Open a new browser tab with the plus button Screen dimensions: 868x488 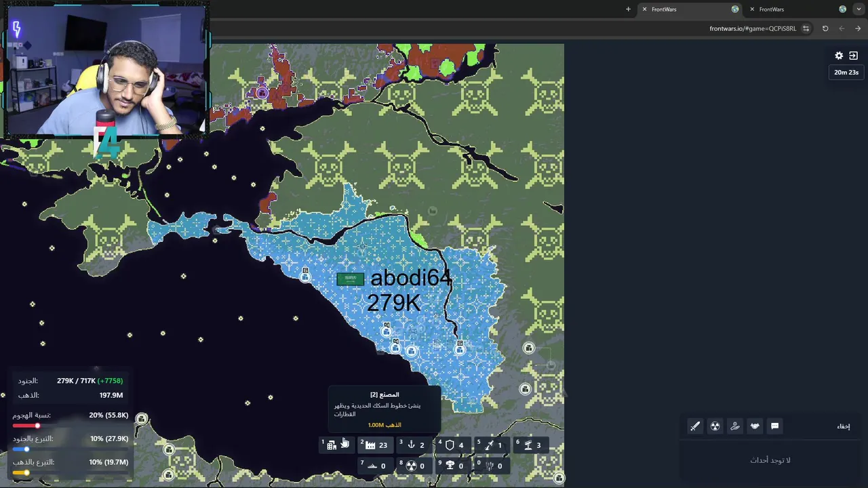628,9
